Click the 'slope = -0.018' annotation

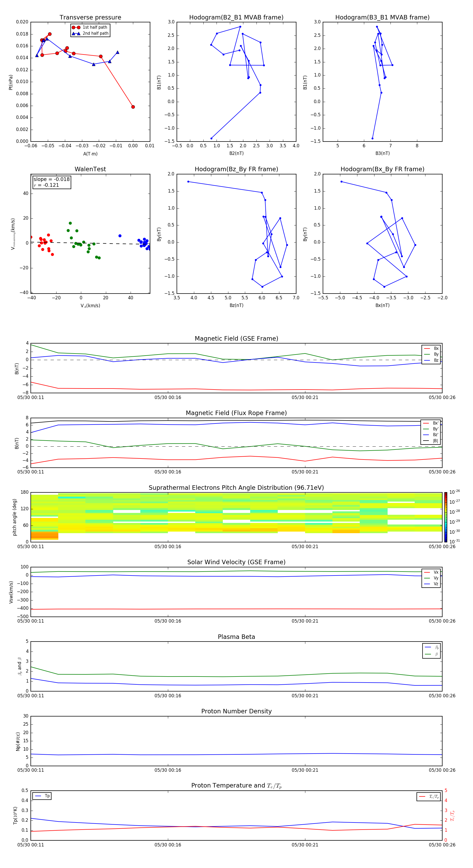[x=52, y=179]
